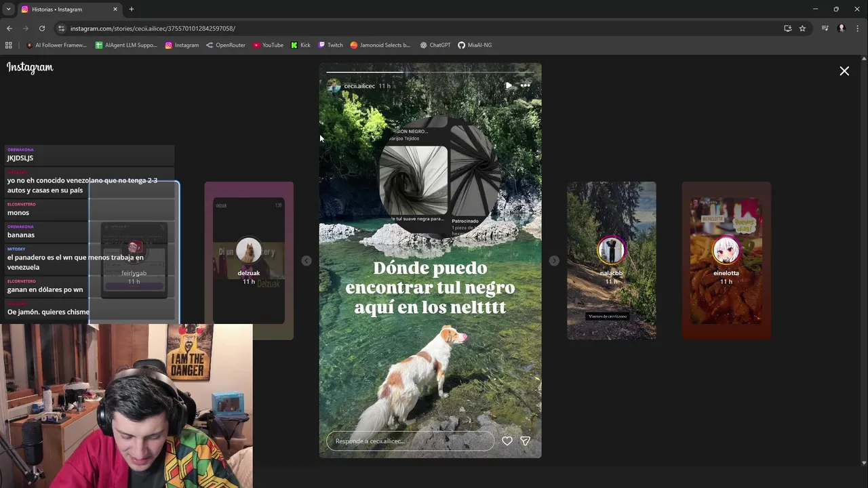This screenshot has width=868, height=488.
Task: Toggle play on the cecii.ailicec story
Action: pyautogui.click(x=509, y=85)
